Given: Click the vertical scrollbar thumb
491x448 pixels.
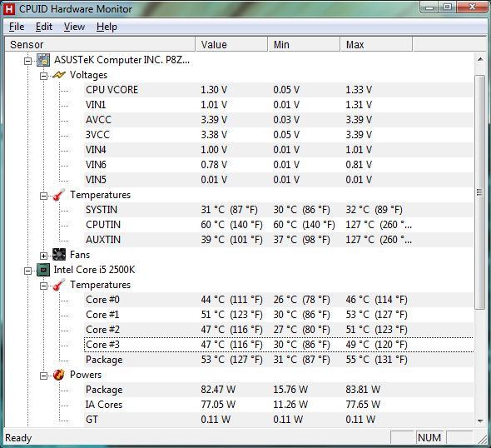Looking at the screenshot, I should pos(479,192).
